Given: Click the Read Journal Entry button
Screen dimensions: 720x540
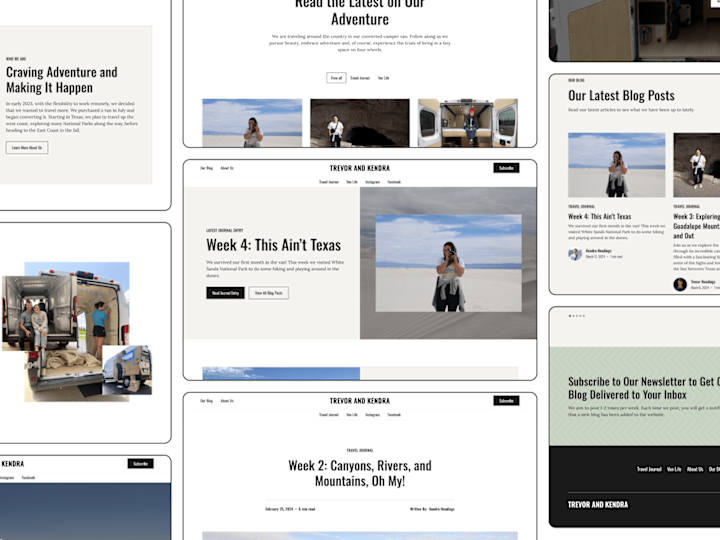Looking at the screenshot, I should click(x=225, y=293).
